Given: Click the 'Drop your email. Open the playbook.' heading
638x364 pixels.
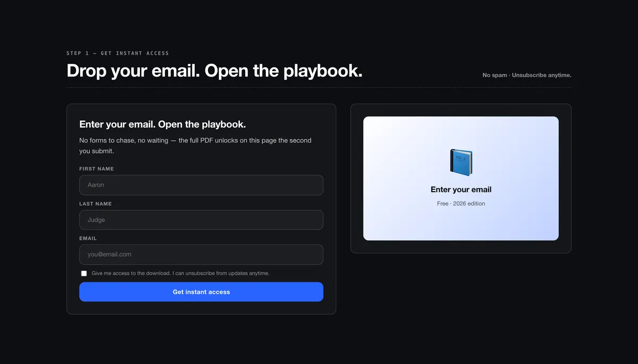Looking at the screenshot, I should [x=214, y=71].
